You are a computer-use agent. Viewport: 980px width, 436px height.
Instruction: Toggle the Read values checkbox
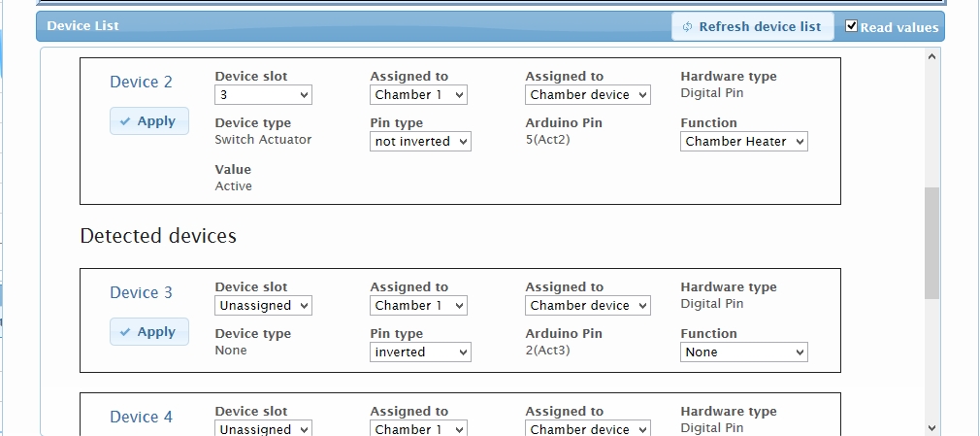851,25
